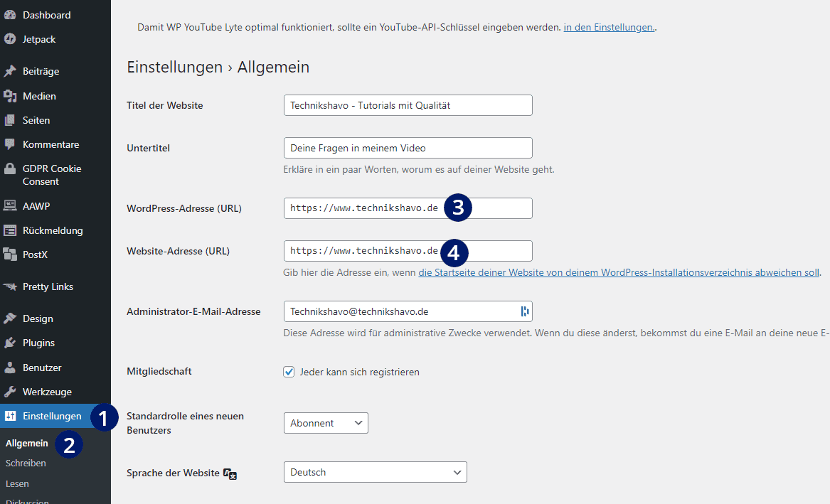Click the Untertitel input field
Viewport: 830px width, 504px height.
pyautogui.click(x=408, y=148)
